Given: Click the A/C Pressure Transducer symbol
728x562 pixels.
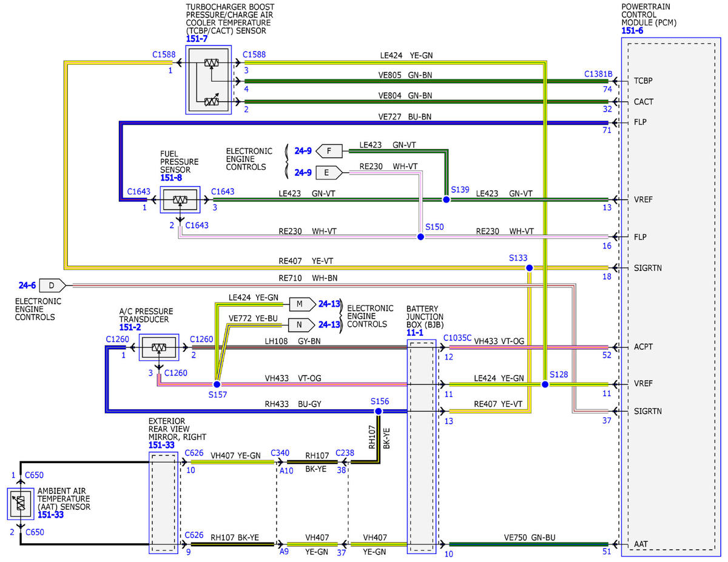Looking at the screenshot, I should 159,347.
